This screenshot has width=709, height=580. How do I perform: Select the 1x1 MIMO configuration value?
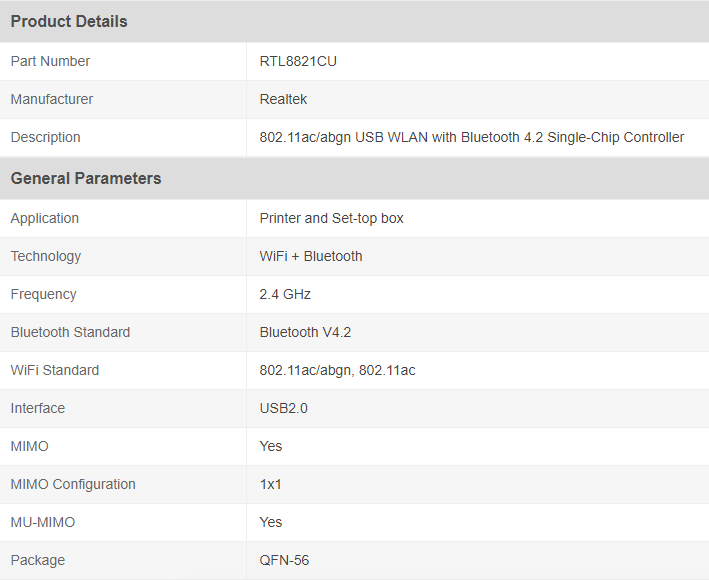[x=271, y=484]
